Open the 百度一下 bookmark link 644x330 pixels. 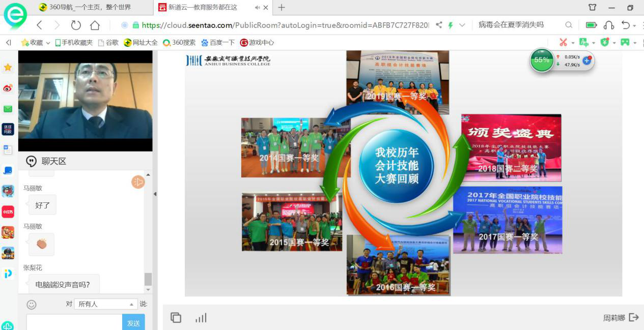[x=218, y=43]
